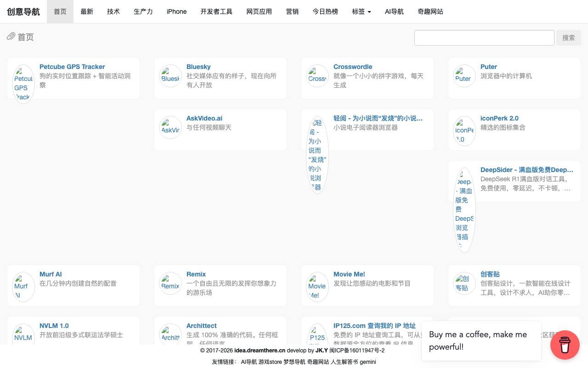Viewport: 588px width, 368px height.
Task: Go to the 技术 category
Action: 113,11
